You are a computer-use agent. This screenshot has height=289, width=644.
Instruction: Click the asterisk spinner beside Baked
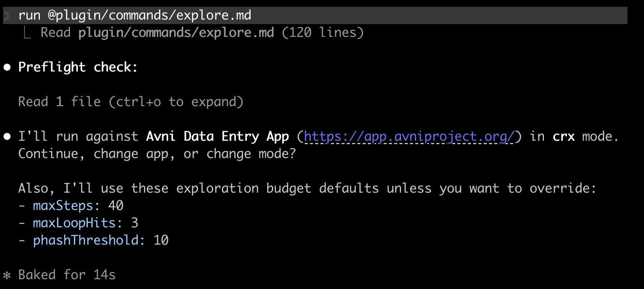(x=7, y=275)
